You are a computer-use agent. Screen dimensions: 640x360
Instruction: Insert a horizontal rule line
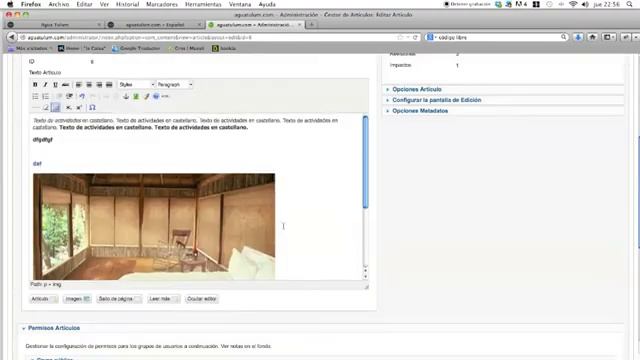(36, 107)
